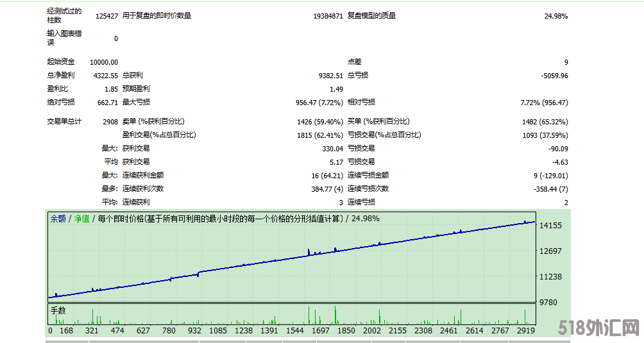Select the 余额 legend label in chart
The image size is (644, 343).
pos(58,219)
